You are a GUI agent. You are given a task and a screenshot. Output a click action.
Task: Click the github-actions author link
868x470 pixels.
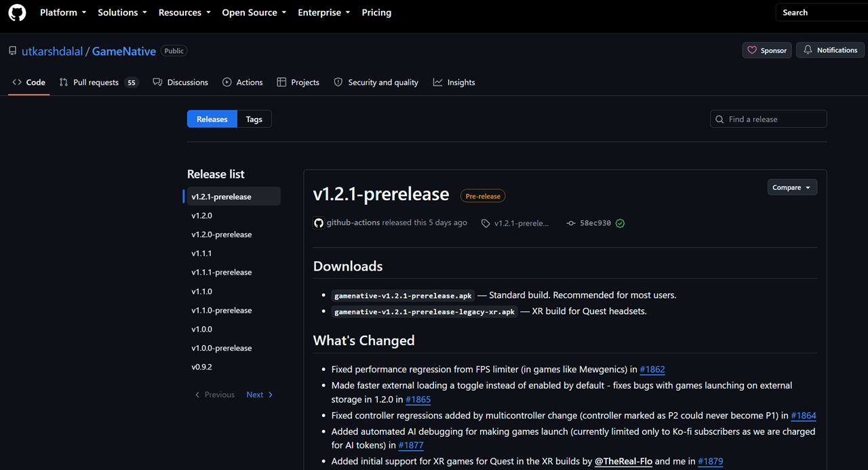[x=353, y=222]
